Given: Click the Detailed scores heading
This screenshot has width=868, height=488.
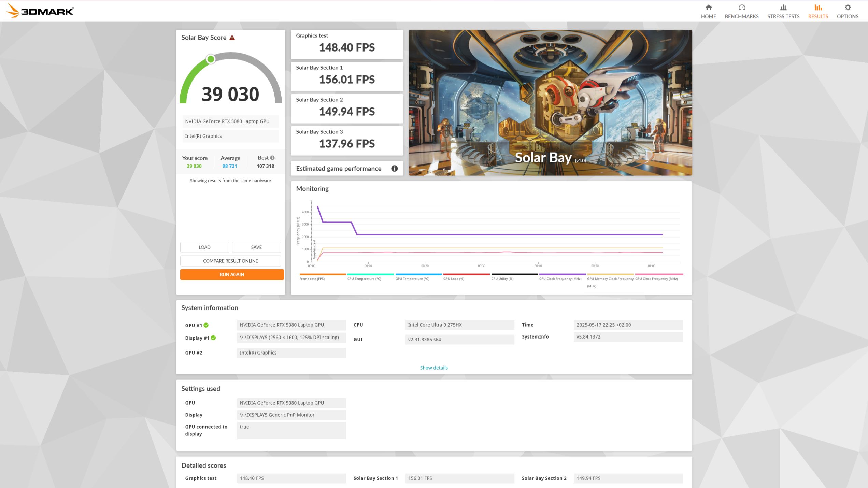Looking at the screenshot, I should click(x=203, y=465).
